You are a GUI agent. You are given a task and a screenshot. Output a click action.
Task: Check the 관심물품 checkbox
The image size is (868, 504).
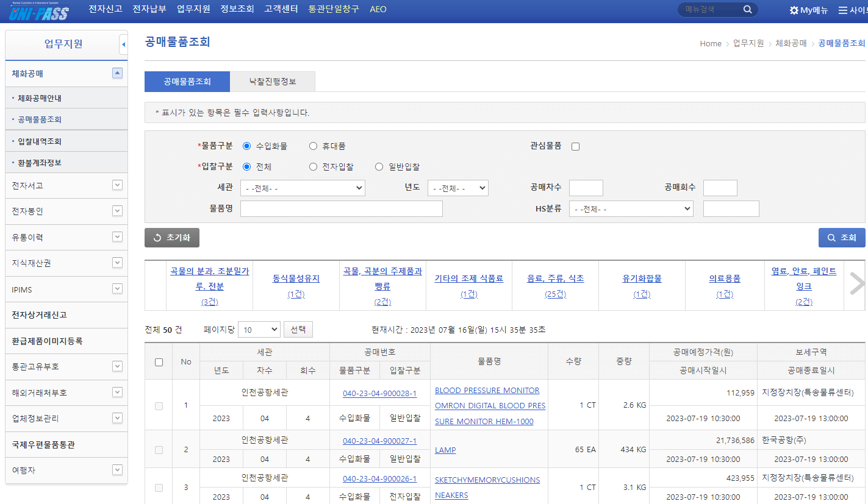pos(575,146)
